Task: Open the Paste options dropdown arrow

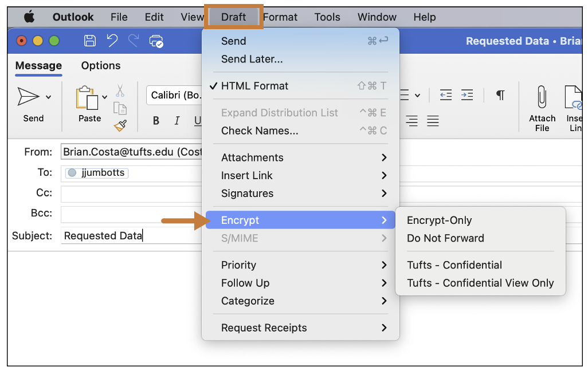Action: pyautogui.click(x=104, y=96)
